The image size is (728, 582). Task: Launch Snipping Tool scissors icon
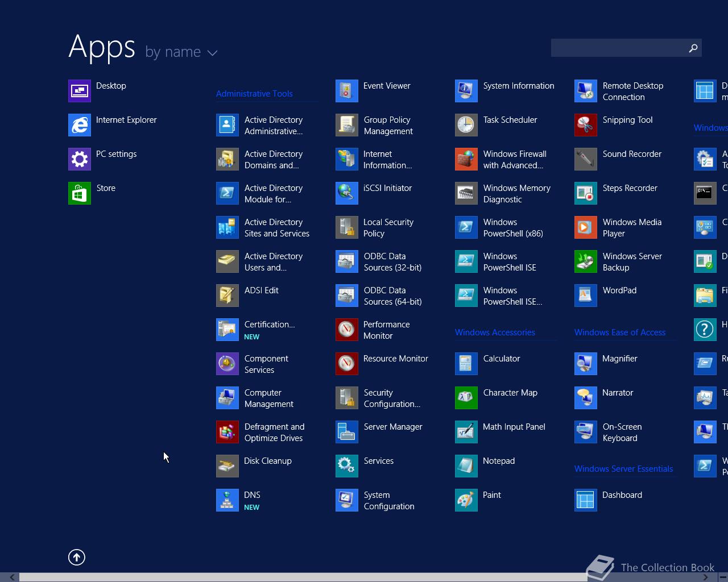click(x=586, y=125)
